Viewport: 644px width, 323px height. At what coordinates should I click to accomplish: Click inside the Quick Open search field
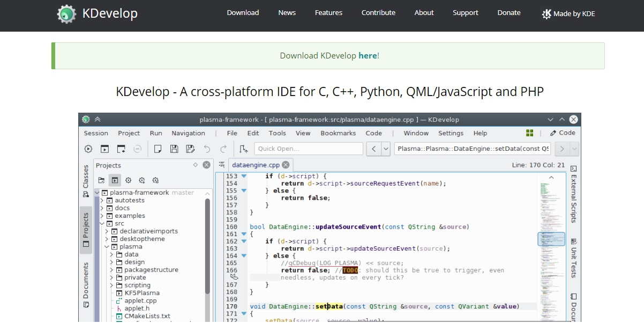pos(309,149)
